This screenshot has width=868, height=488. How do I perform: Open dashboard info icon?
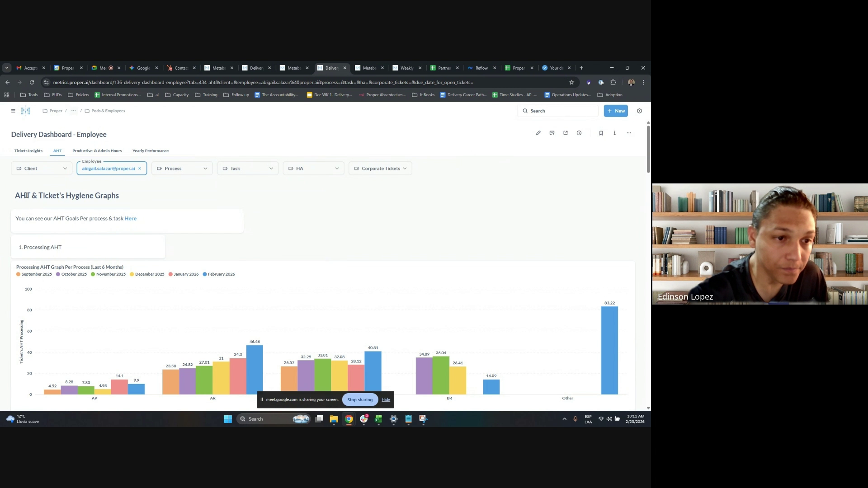614,133
